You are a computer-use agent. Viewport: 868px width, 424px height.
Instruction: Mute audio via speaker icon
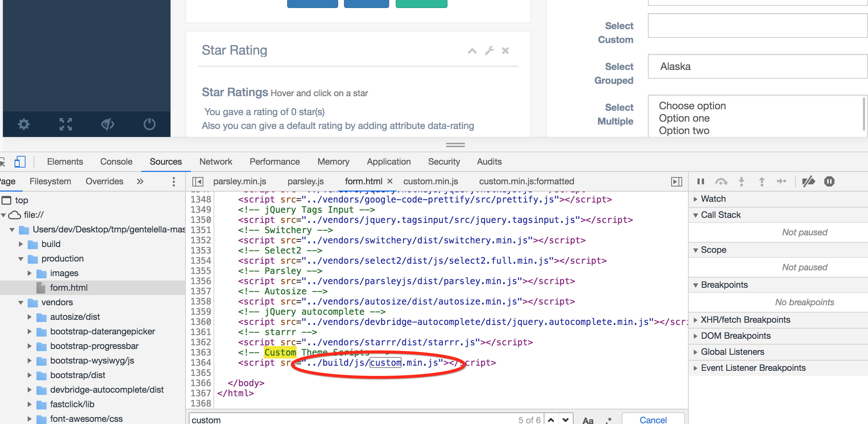point(107,124)
